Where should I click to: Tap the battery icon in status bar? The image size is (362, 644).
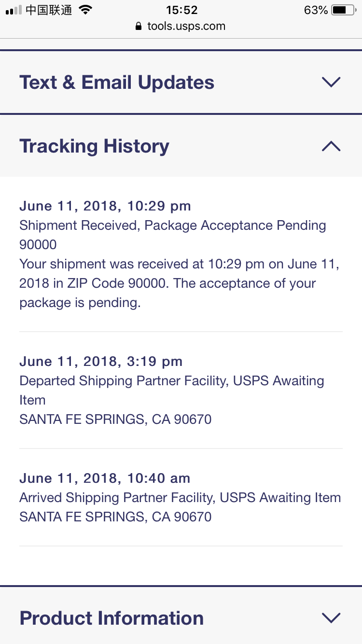pos(344,10)
